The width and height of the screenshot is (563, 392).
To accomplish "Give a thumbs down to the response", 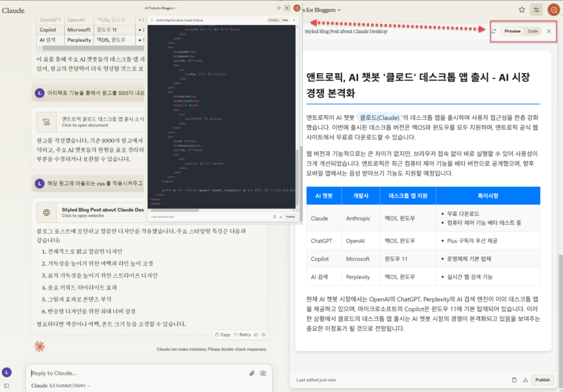I will (x=264, y=335).
